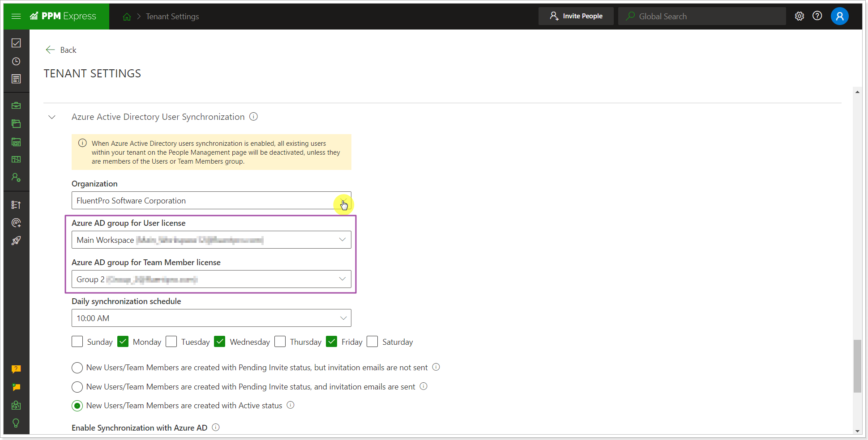Show info for Enable Synchronization with Azure AD
This screenshot has width=868, height=440.
(216, 427)
